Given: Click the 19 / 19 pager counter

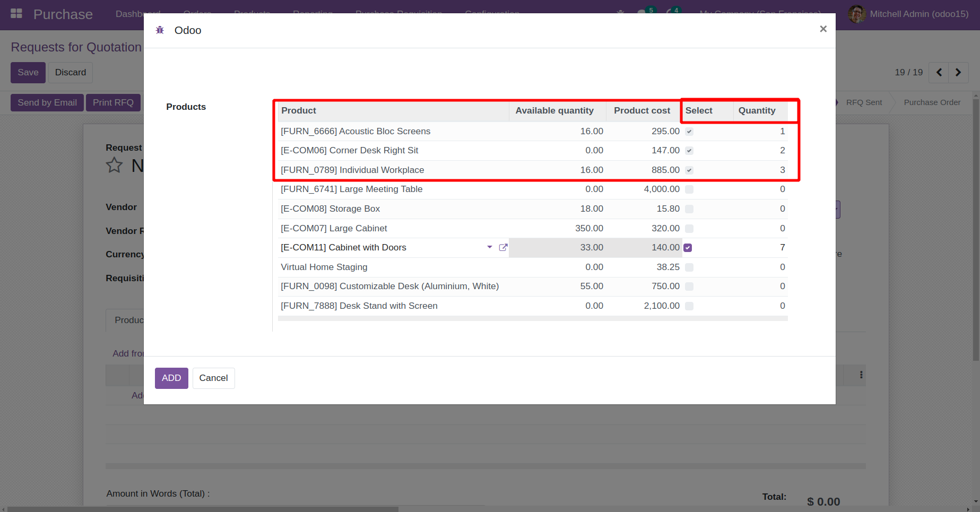Looking at the screenshot, I should 909,73.
